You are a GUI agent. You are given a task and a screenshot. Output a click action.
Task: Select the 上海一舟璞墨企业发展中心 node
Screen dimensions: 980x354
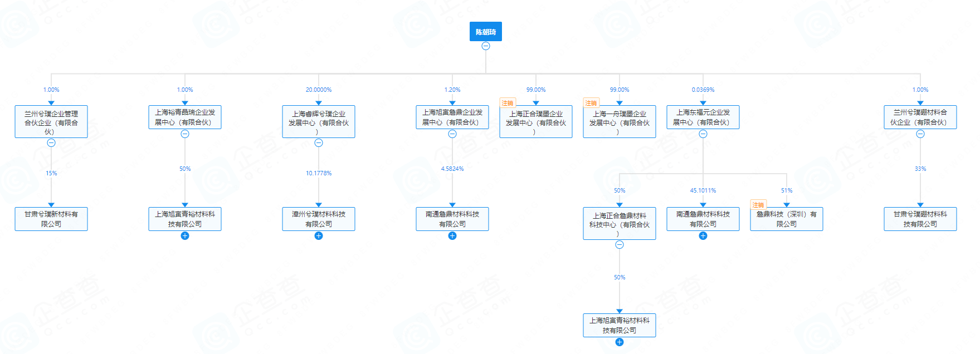[x=620, y=122]
